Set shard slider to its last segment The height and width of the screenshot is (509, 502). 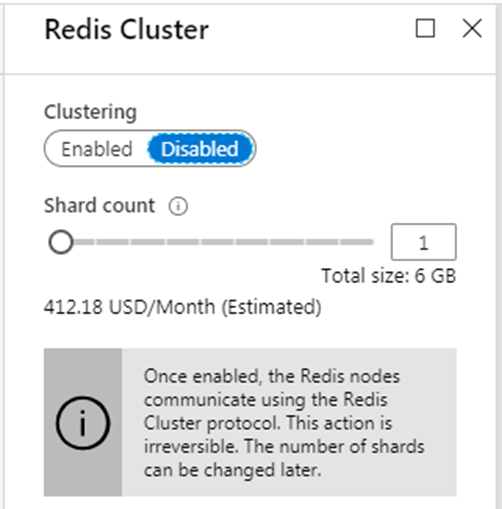pyautogui.click(x=357, y=242)
